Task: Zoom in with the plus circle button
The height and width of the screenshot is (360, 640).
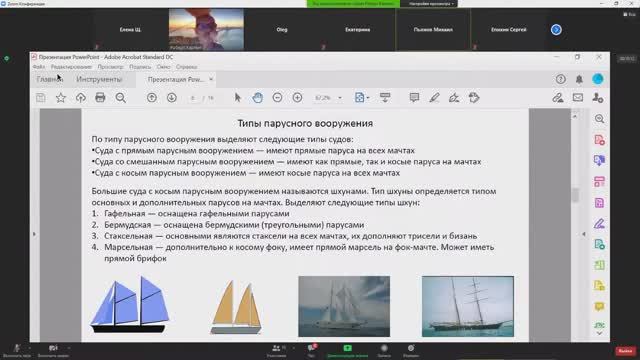Action: [x=298, y=98]
